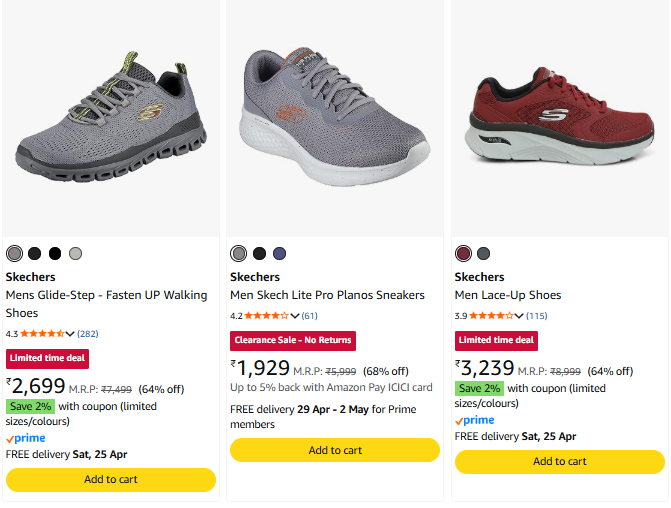Select light grey swatch for Glide-Step shoes
Viewport: 671px width, 508px height.
point(75,254)
